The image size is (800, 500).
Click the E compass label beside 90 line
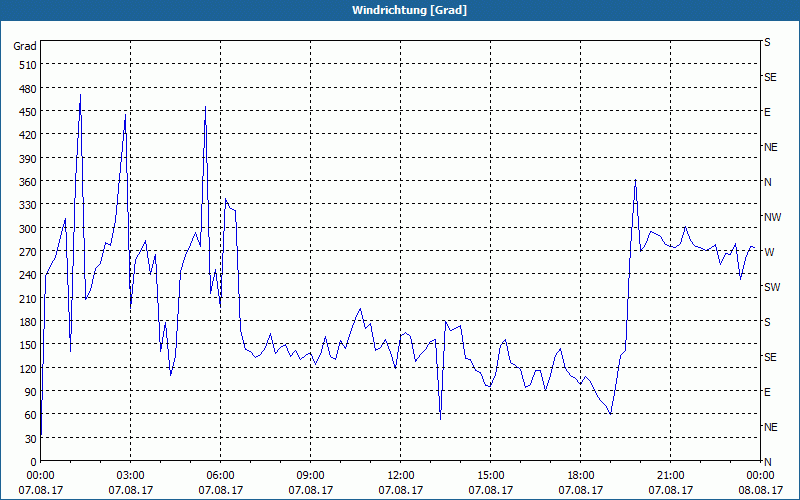[x=767, y=392]
